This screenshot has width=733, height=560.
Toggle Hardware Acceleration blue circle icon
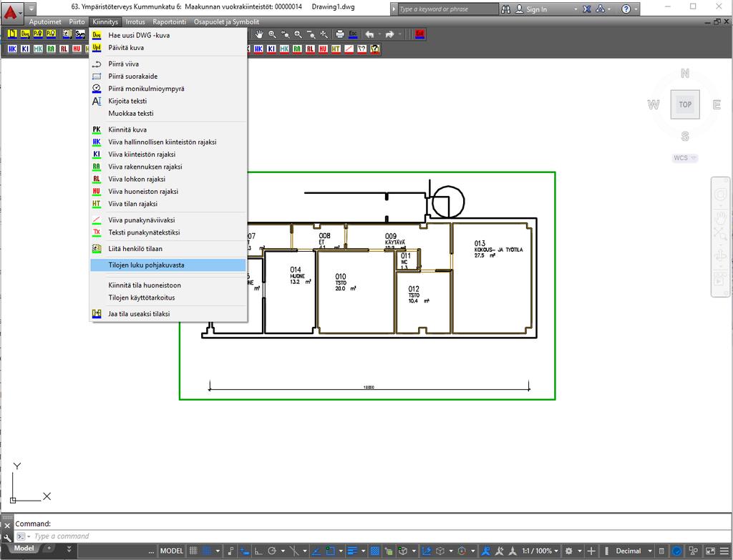[x=676, y=551]
